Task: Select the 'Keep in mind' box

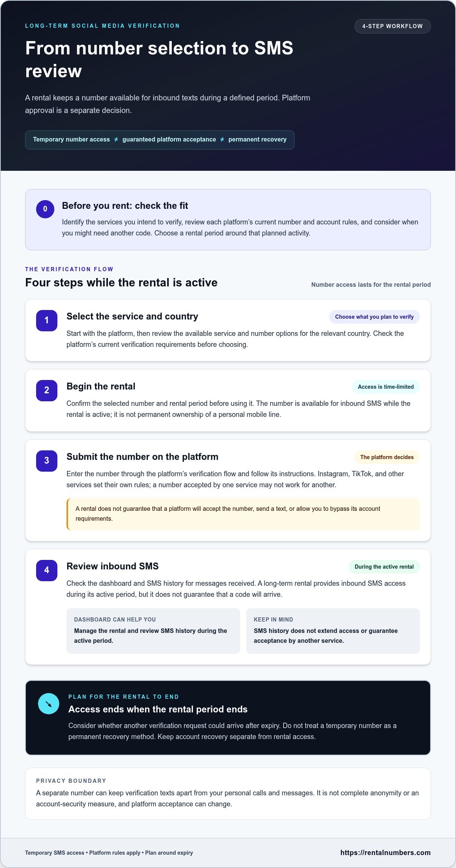Action: click(333, 631)
